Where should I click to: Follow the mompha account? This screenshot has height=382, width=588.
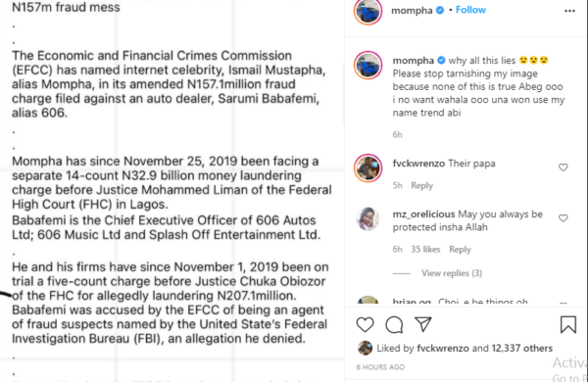pyautogui.click(x=470, y=10)
